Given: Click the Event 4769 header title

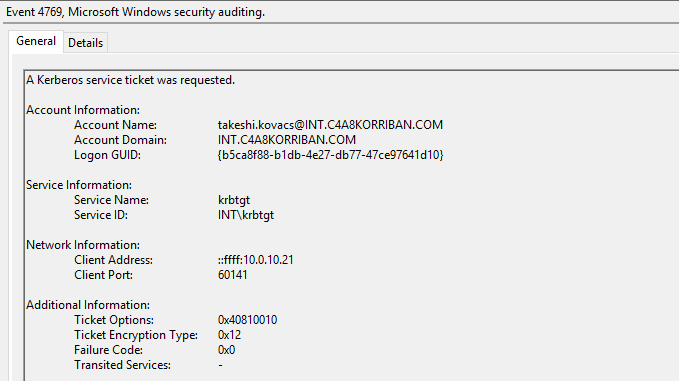Looking at the screenshot, I should [135, 12].
